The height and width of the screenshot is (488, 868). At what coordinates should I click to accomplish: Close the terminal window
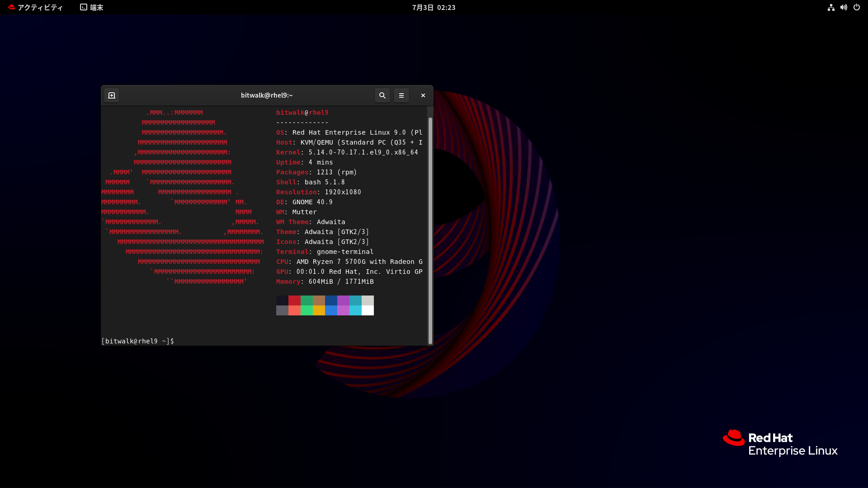point(423,95)
